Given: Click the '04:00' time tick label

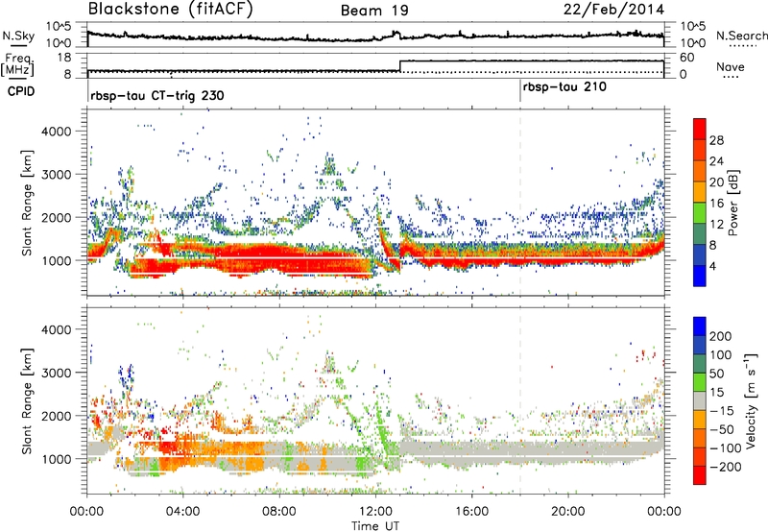Looking at the screenshot, I should click(182, 512).
